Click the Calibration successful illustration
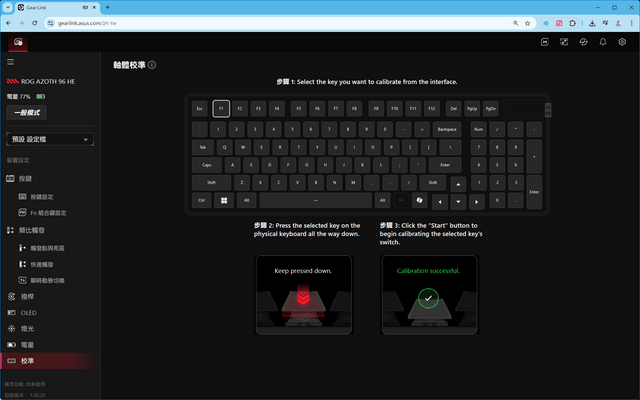The width and height of the screenshot is (640, 400). point(429,295)
